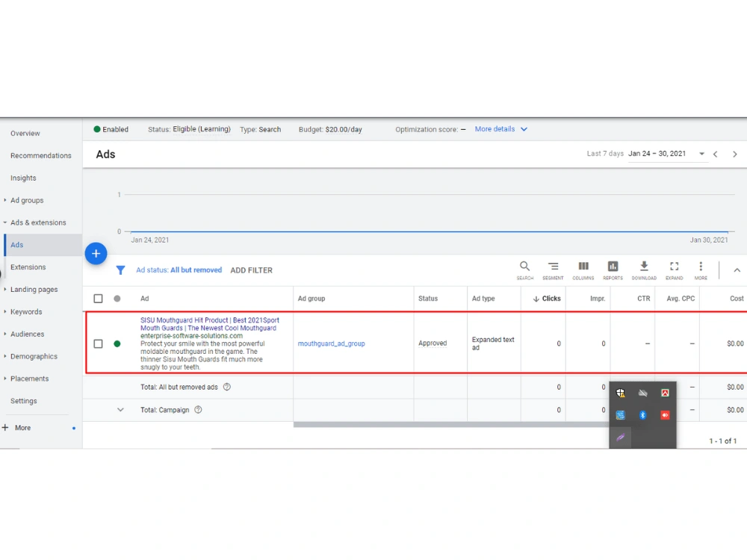Open Overview in sidebar
The image size is (747, 560).
tap(25, 134)
